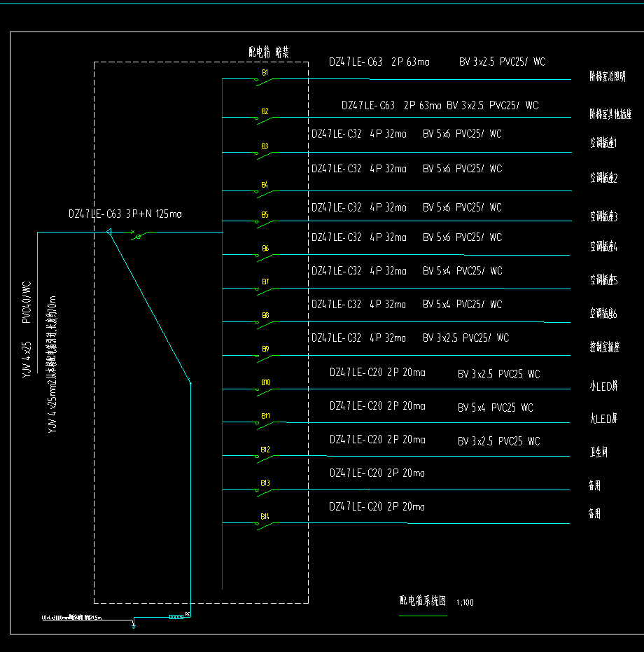
Task: Select the B5 breaker switch symbol
Action: click(x=264, y=224)
